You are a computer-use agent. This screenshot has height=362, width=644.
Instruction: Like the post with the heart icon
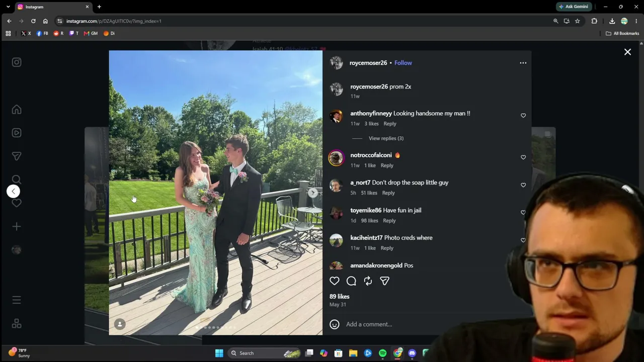(x=335, y=281)
